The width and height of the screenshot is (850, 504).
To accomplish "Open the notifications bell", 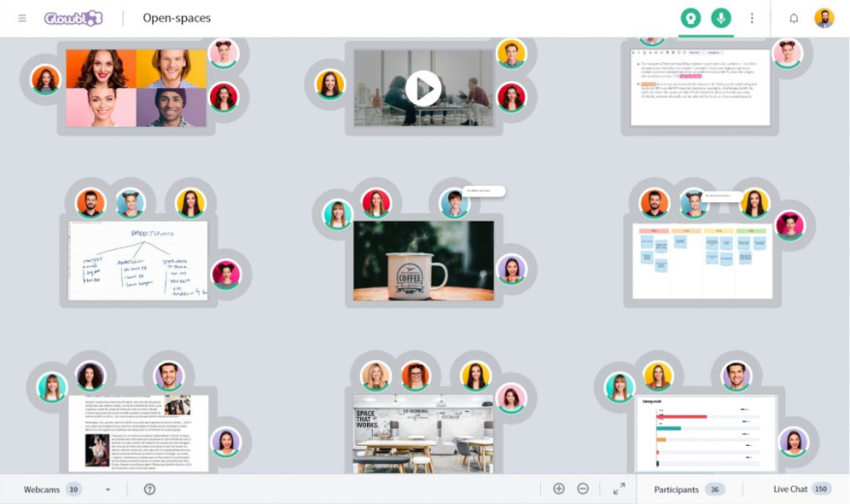I will [x=794, y=18].
